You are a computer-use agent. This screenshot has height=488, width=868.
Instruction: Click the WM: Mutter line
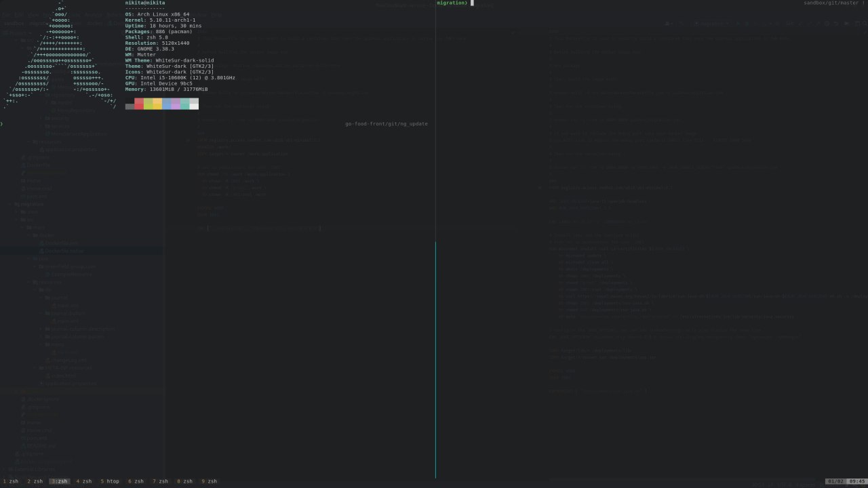coord(140,55)
